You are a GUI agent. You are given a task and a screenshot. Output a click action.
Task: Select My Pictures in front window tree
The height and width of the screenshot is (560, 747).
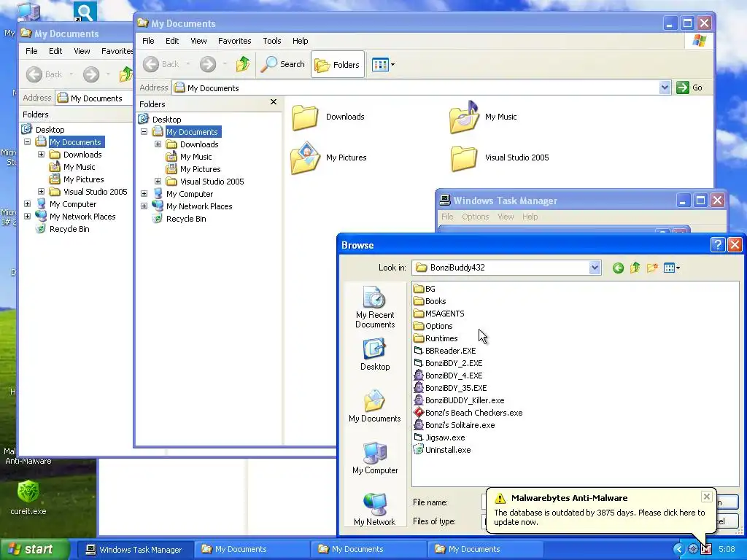click(x=193, y=169)
